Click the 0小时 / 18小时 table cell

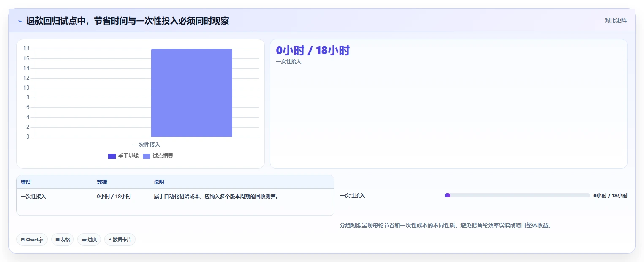coord(114,196)
